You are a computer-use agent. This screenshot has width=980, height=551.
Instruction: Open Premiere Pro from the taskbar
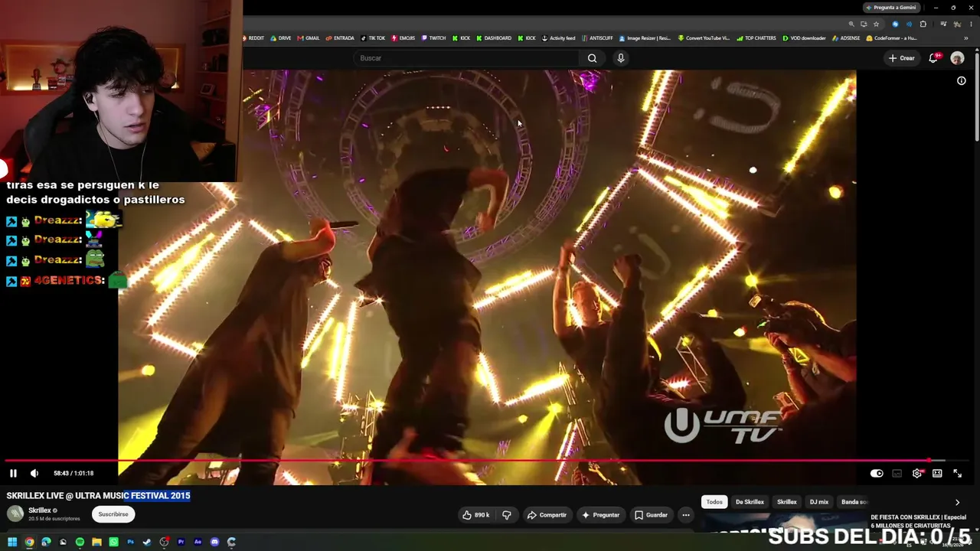click(x=181, y=543)
